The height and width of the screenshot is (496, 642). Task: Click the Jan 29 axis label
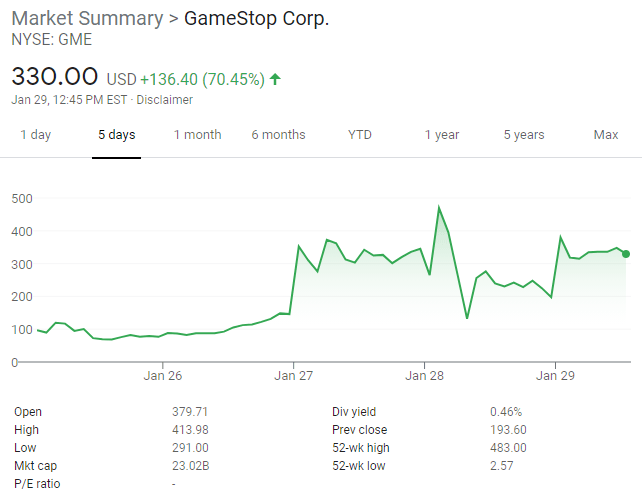tap(555, 377)
